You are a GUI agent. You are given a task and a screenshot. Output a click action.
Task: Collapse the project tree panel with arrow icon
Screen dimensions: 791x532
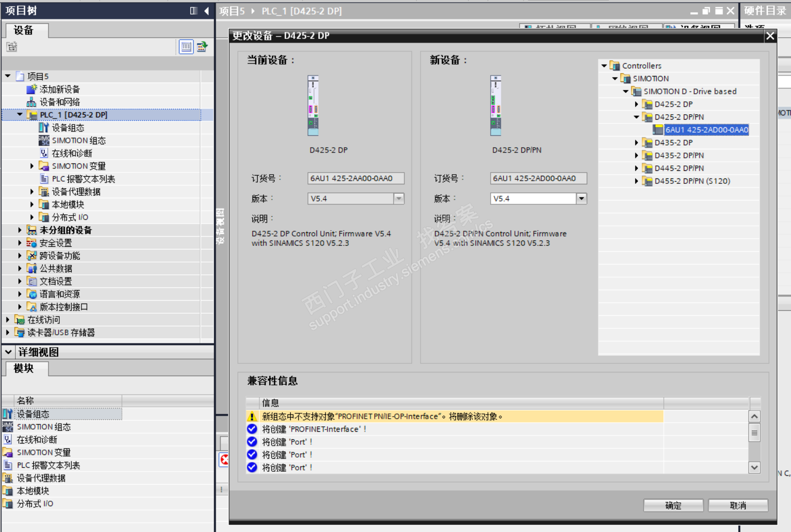tap(207, 11)
